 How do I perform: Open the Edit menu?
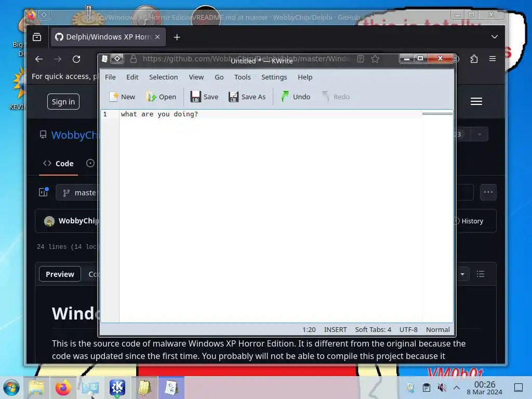[132, 77]
